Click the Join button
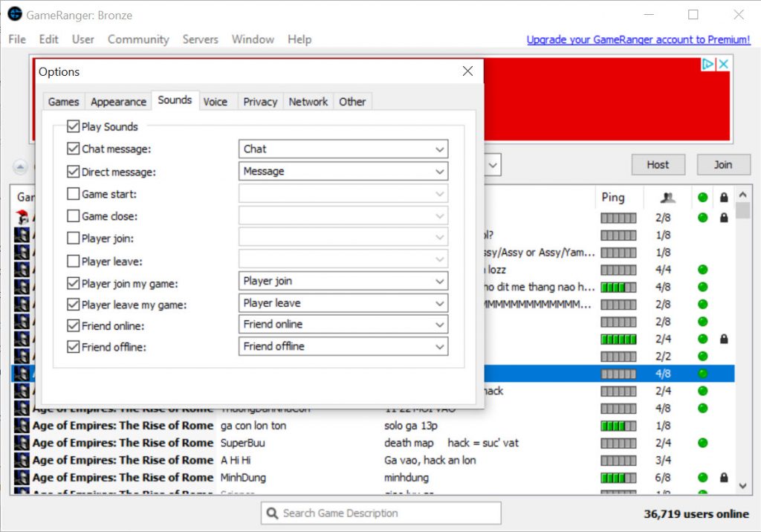Image resolution: width=761 pixels, height=532 pixels. (x=723, y=165)
